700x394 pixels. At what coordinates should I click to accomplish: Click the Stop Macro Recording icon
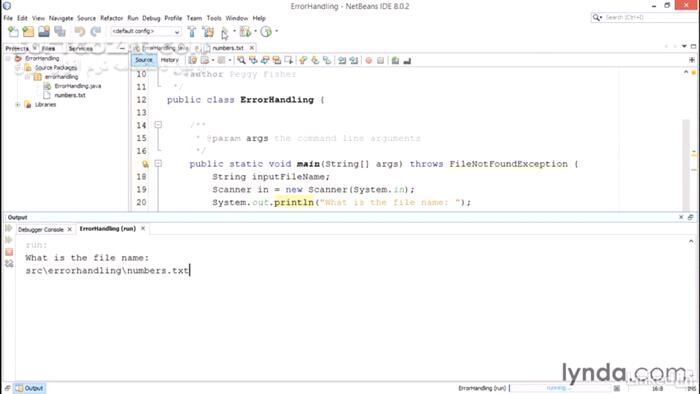pos(380,60)
